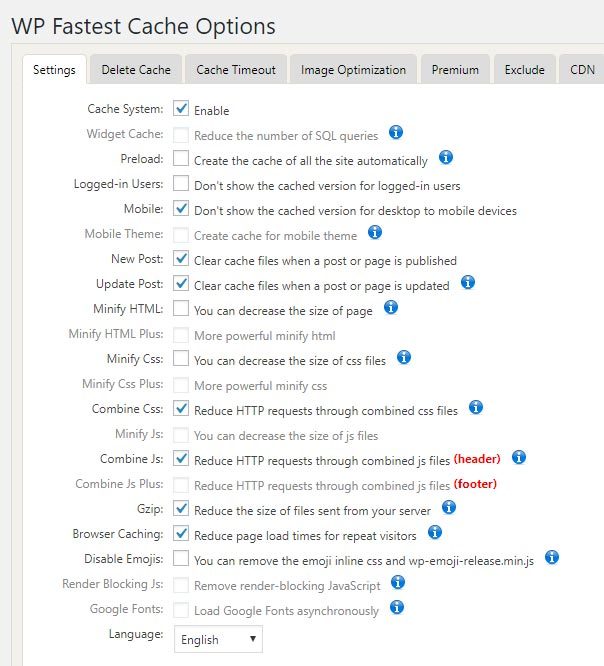Viewport: 604px width, 666px height.
Task: Click info icon beside Combine Css
Action: tap(476, 407)
